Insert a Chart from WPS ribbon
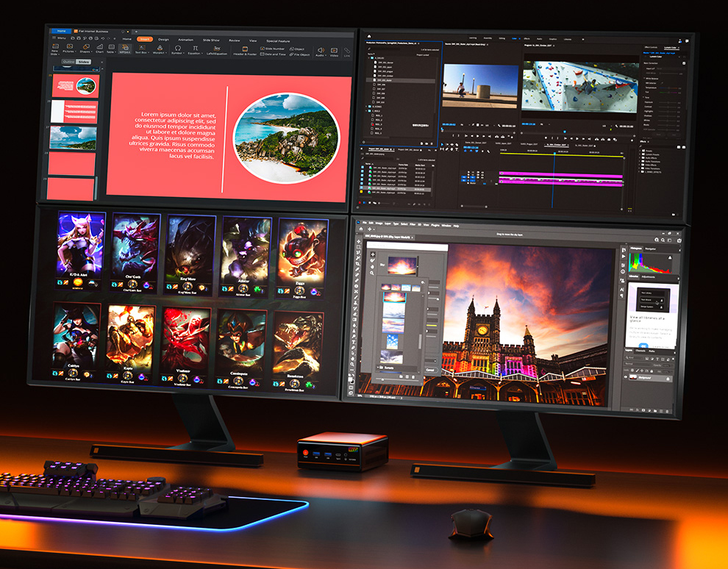 [x=100, y=46]
